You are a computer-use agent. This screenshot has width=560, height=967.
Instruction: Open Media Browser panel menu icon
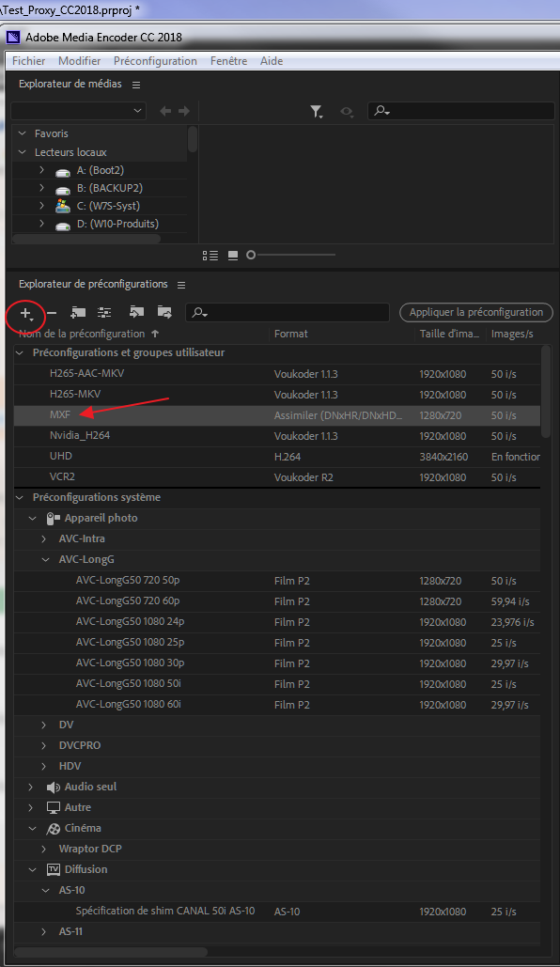coord(136,85)
